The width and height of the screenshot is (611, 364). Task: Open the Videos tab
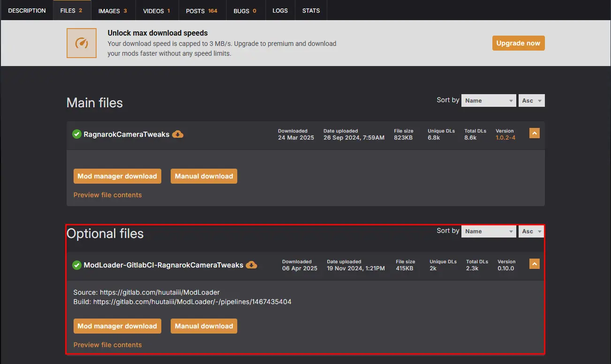tap(157, 10)
